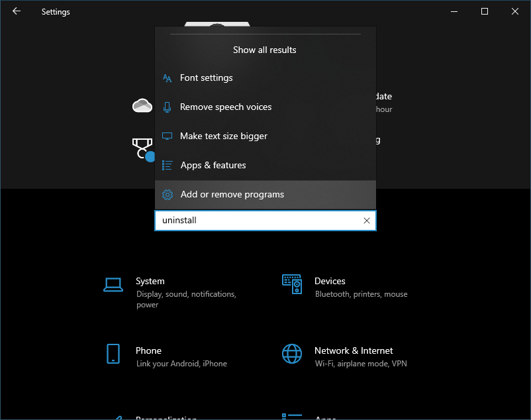
Task: Open the Devices settings icon
Action: pos(292,285)
